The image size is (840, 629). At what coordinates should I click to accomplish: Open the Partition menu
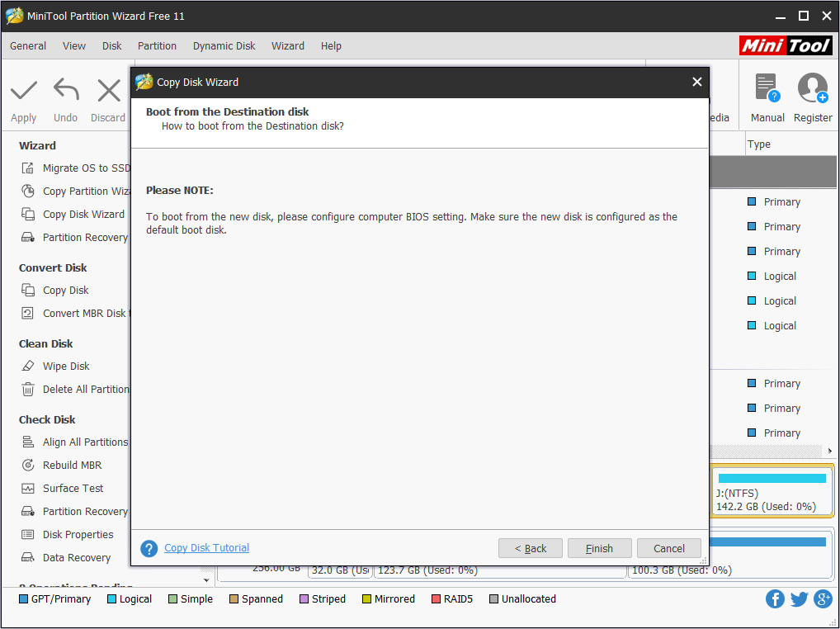157,46
